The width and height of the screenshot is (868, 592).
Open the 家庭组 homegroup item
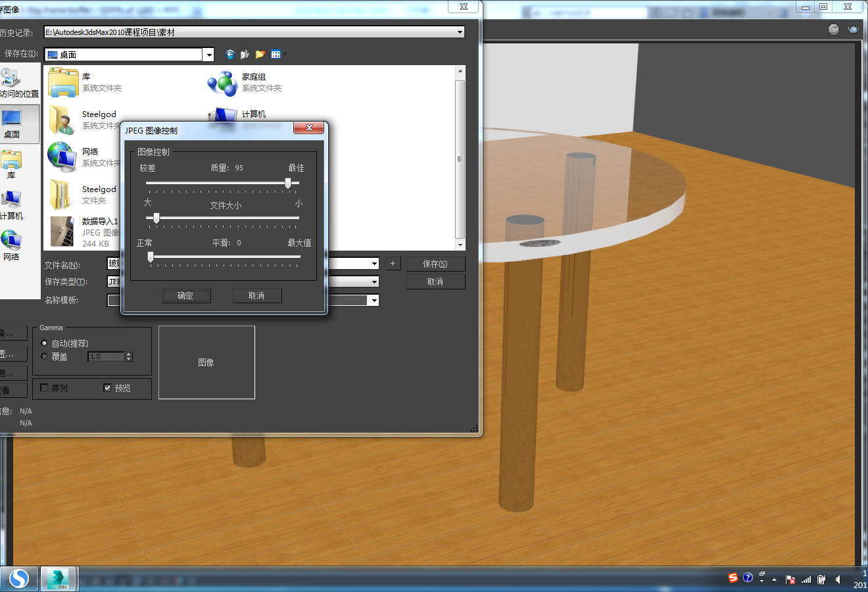pos(245,82)
